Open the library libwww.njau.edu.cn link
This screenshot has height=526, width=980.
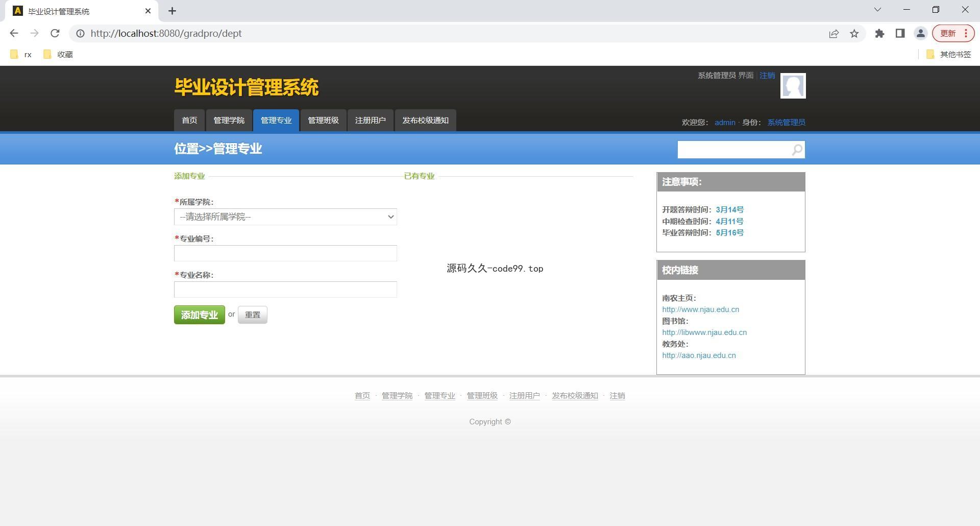tap(704, 332)
